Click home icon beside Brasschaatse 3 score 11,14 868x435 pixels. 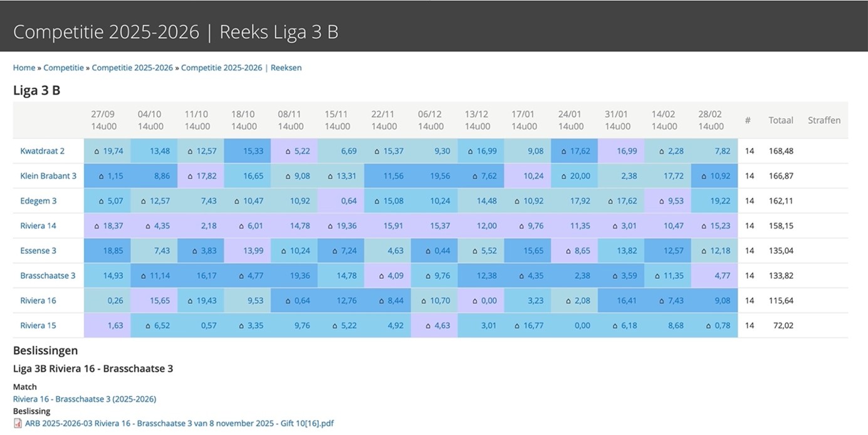[144, 276]
